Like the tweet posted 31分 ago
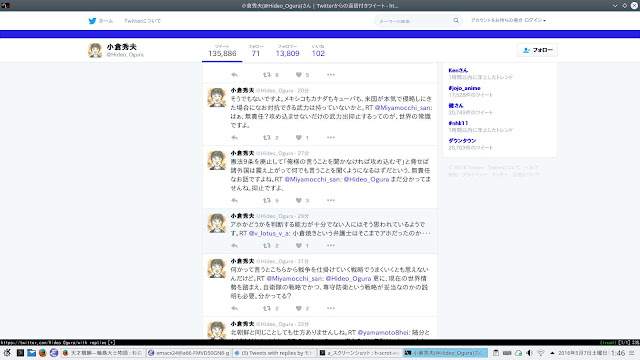This screenshot has height=360, width=640. (299, 308)
